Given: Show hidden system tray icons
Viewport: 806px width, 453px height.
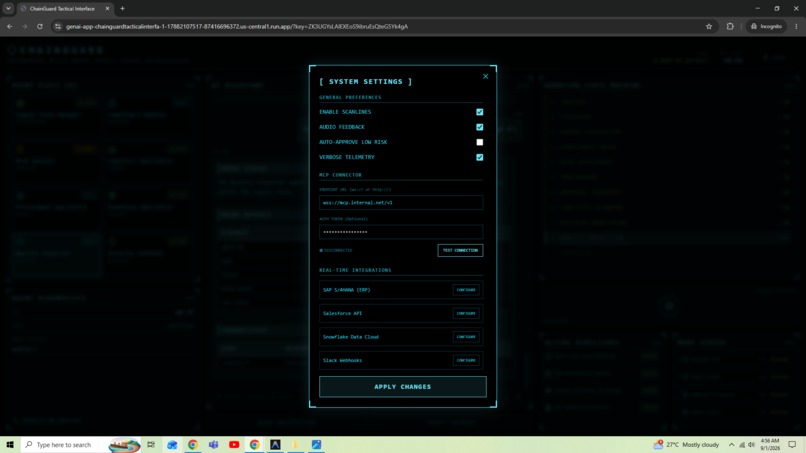Looking at the screenshot, I should 731,445.
